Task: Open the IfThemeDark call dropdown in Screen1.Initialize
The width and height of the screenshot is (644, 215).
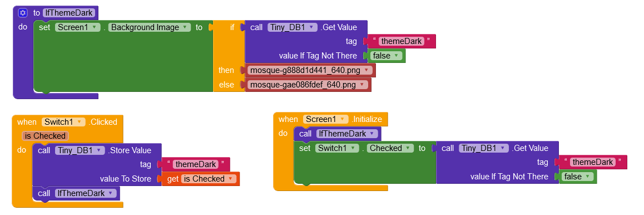Action: (346, 134)
